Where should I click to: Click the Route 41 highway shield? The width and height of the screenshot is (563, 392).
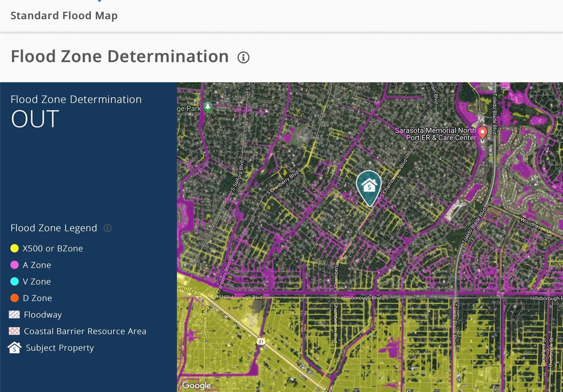click(x=260, y=341)
